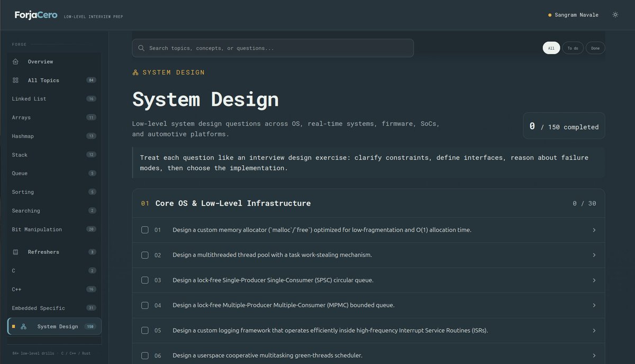The width and height of the screenshot is (635, 364).
Task: Click the System Design sidebar icon
Action: pos(23,326)
